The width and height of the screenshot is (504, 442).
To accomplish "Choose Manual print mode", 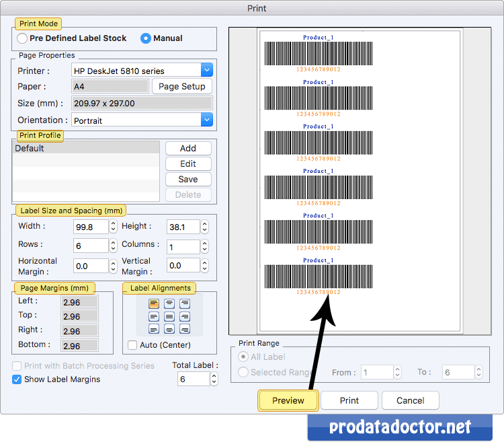I will [x=146, y=38].
